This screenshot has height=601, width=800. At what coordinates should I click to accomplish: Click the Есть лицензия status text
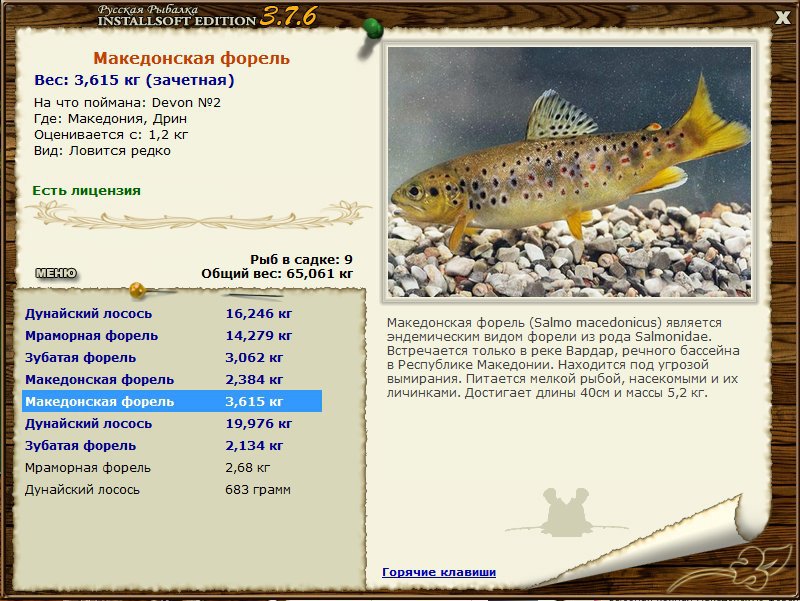pos(86,190)
